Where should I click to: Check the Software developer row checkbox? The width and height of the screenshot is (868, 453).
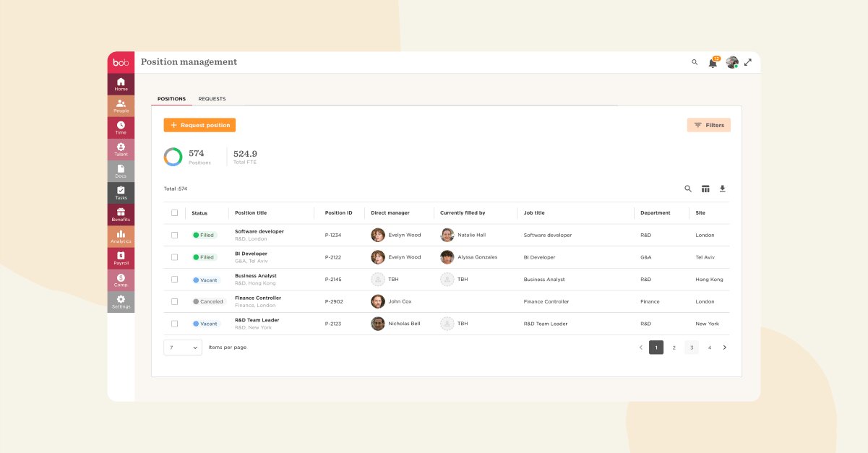(x=174, y=235)
